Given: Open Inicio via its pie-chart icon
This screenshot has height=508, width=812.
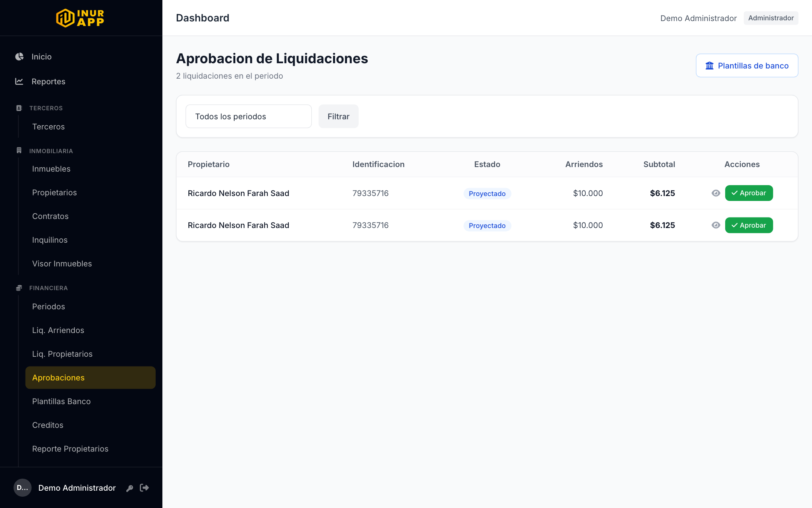Looking at the screenshot, I should [20, 56].
